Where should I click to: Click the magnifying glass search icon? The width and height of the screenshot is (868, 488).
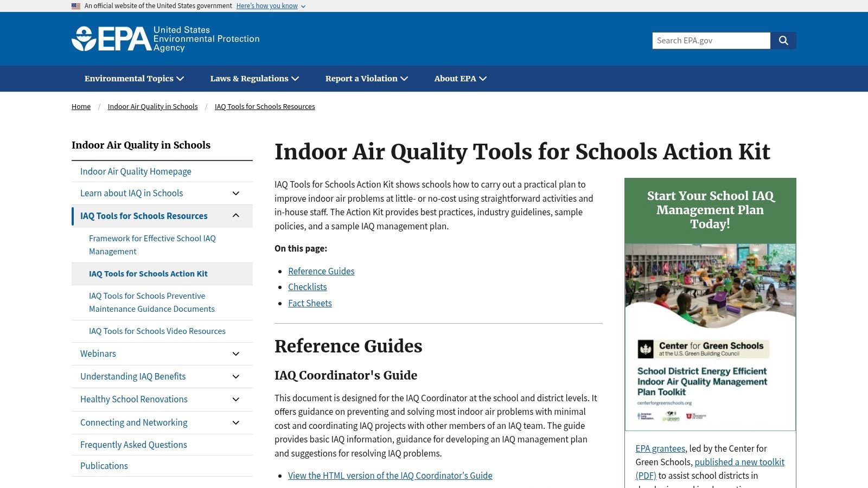tap(783, 40)
